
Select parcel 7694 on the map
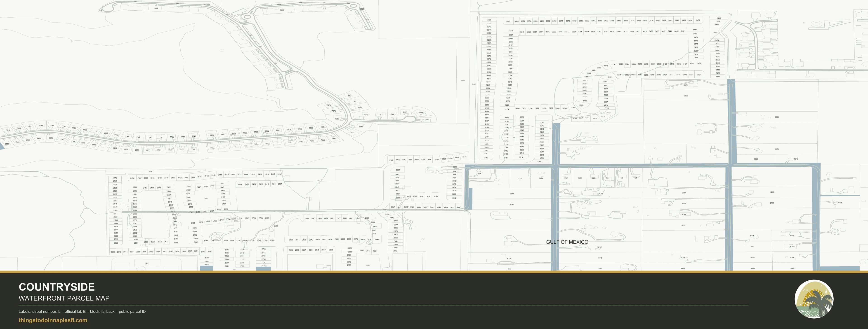(323, 127)
